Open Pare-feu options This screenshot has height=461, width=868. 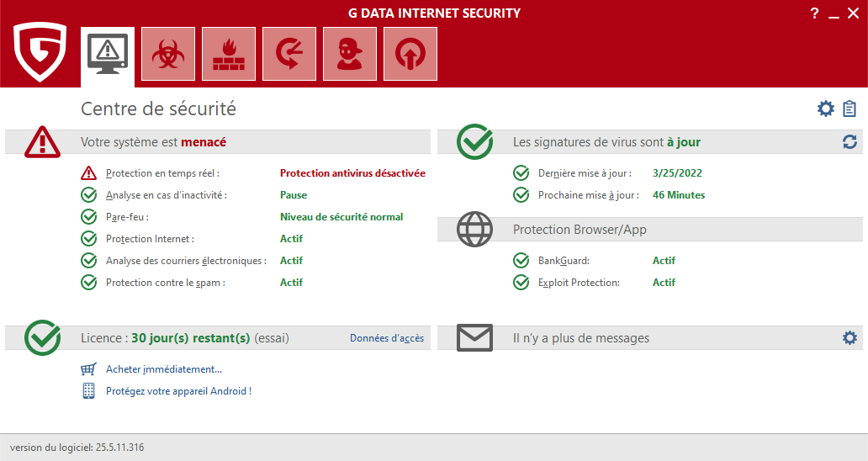[127, 217]
